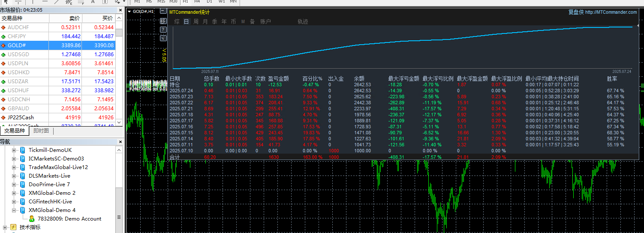The image size is (644, 233).
Task: Select the equidistant channel drawing tool
Action: (x=69, y=2)
